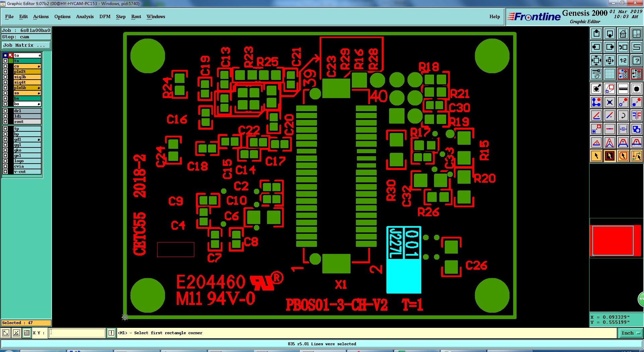Toggle the ss layer checkbox
The height and width of the screenshot is (352, 644).
click(5, 93)
